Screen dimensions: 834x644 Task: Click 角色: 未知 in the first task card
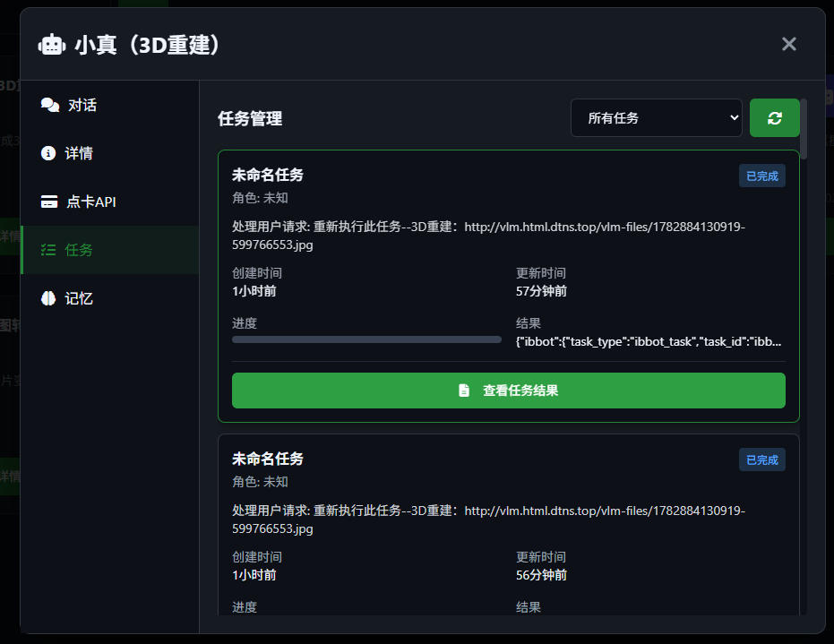[x=260, y=198]
